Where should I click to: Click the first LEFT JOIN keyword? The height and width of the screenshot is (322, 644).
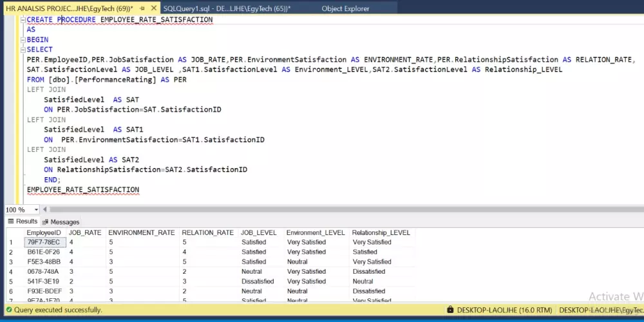[x=46, y=90]
